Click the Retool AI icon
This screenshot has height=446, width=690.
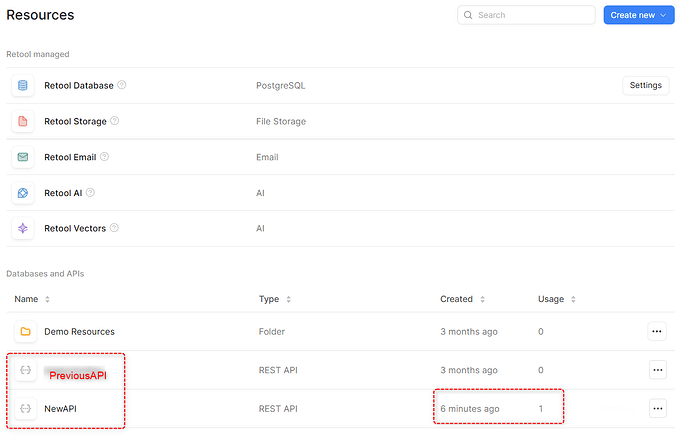24,193
